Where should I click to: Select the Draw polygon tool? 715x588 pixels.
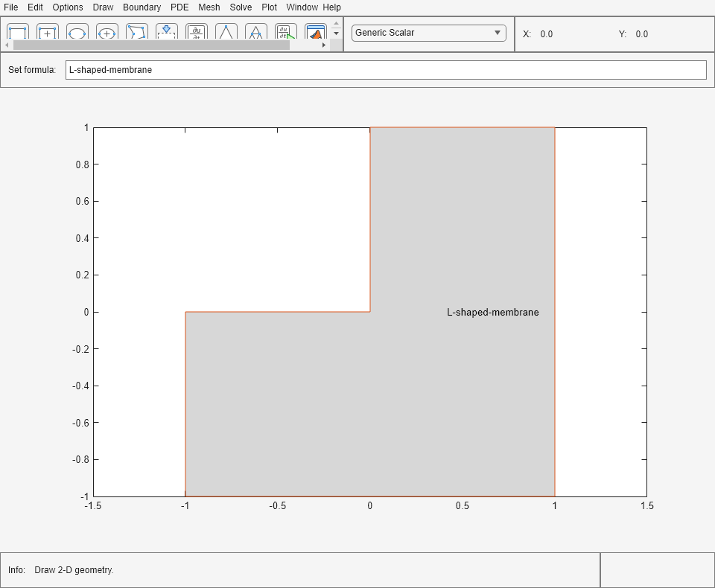coord(137,32)
